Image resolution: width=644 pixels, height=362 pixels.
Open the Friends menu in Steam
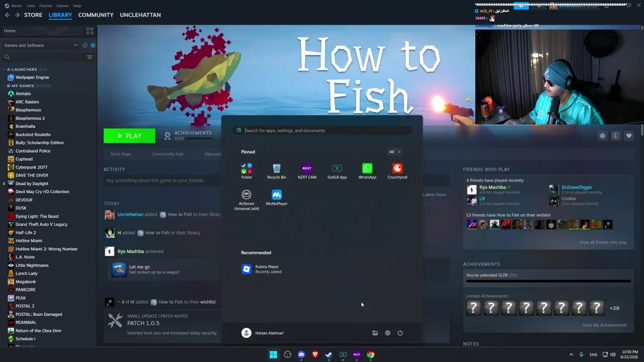[46, 6]
